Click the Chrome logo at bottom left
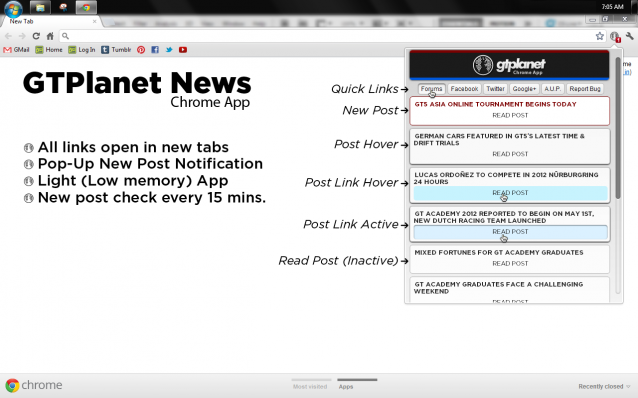Viewport: 638px width, 398px height. coord(34,385)
